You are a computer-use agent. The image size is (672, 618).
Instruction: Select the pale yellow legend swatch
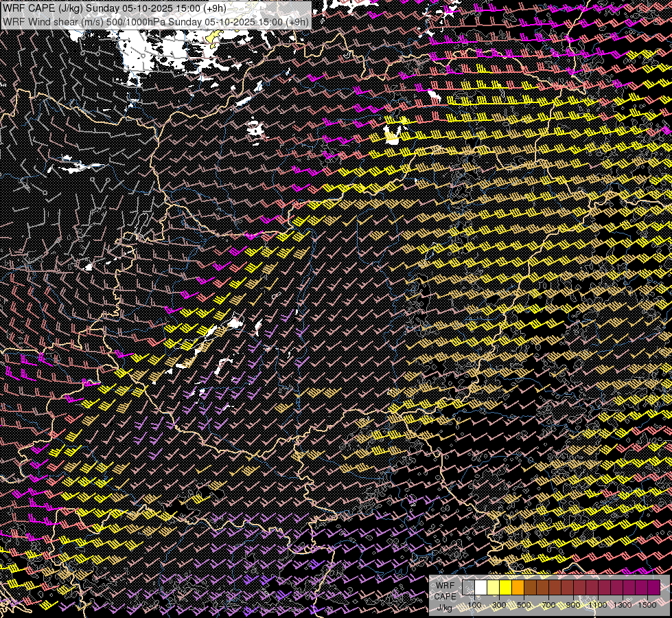click(494, 588)
